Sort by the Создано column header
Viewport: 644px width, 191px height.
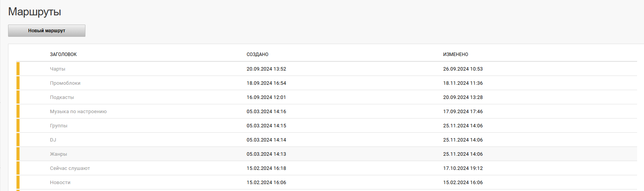[x=257, y=54]
